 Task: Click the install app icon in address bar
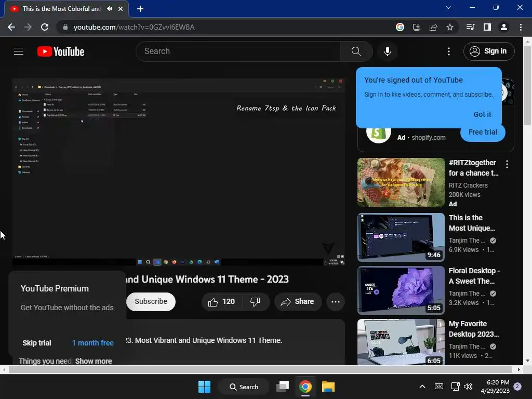tap(417, 27)
